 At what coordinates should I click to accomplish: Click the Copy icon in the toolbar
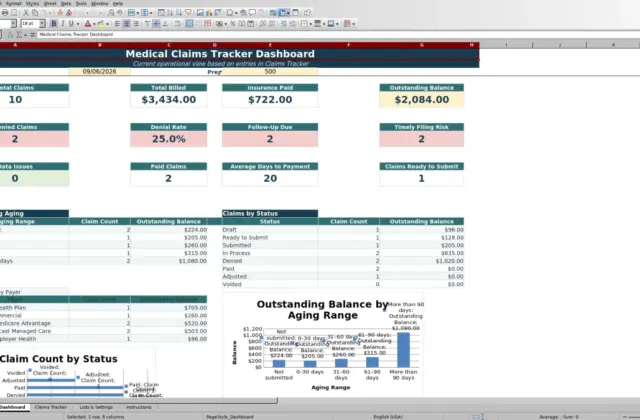[35, 13]
